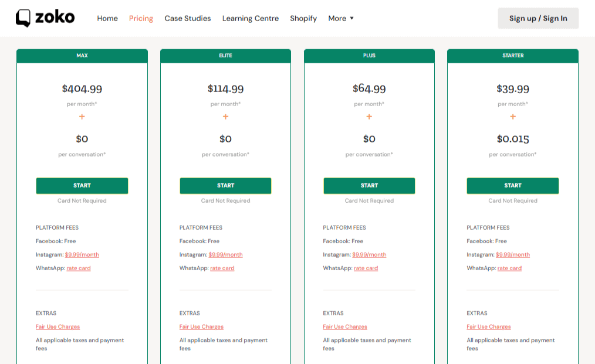595x364 pixels.
Task: View Fair Use Charges for the PLUS plan
Action: click(x=344, y=326)
